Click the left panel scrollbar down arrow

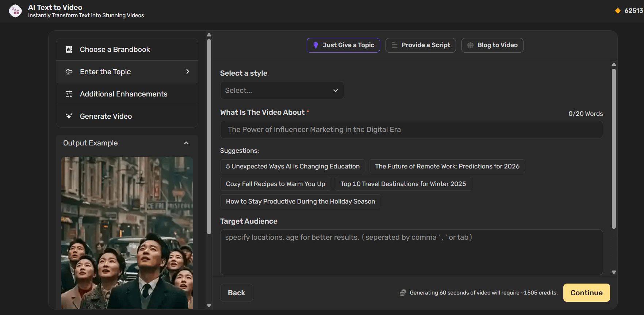click(209, 305)
